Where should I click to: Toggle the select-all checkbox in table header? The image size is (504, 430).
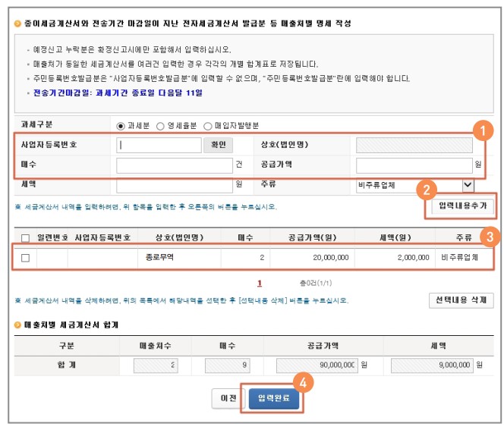[25, 238]
